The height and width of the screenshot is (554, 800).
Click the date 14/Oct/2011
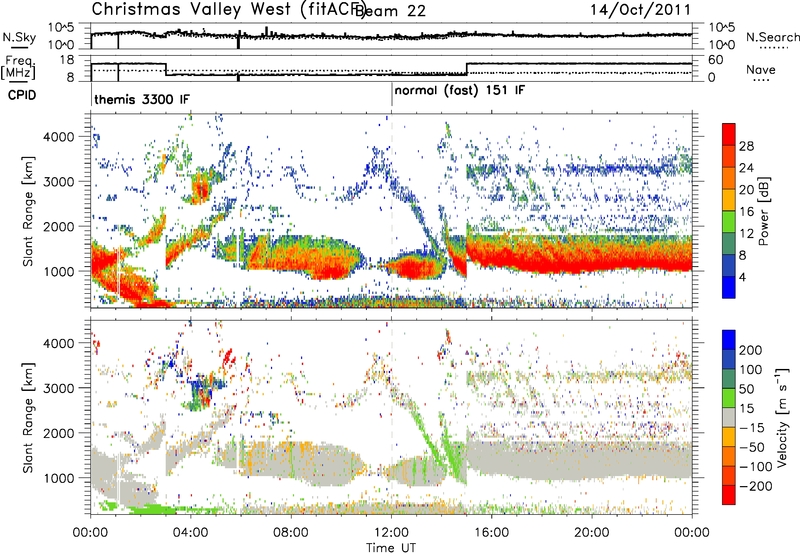point(640,10)
